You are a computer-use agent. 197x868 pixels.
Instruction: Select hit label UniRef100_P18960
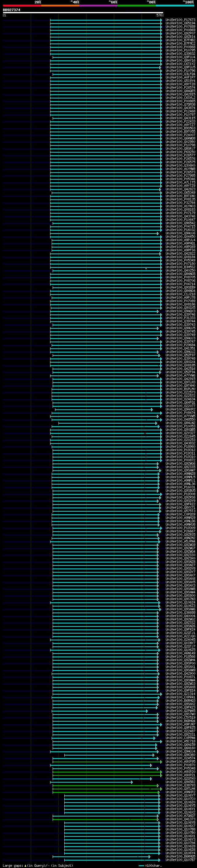click(180, 447)
